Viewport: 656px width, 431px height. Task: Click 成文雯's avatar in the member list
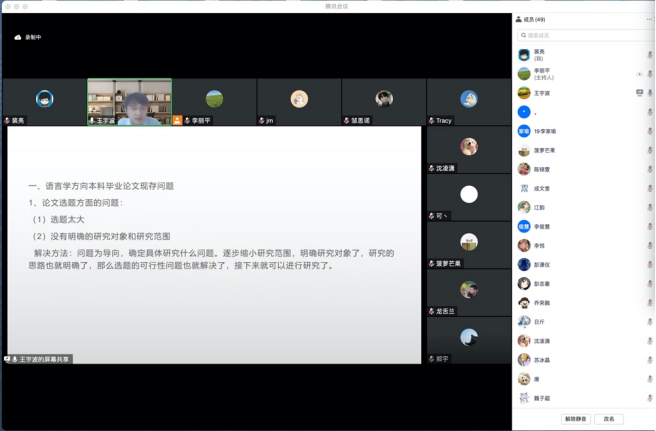coord(524,188)
